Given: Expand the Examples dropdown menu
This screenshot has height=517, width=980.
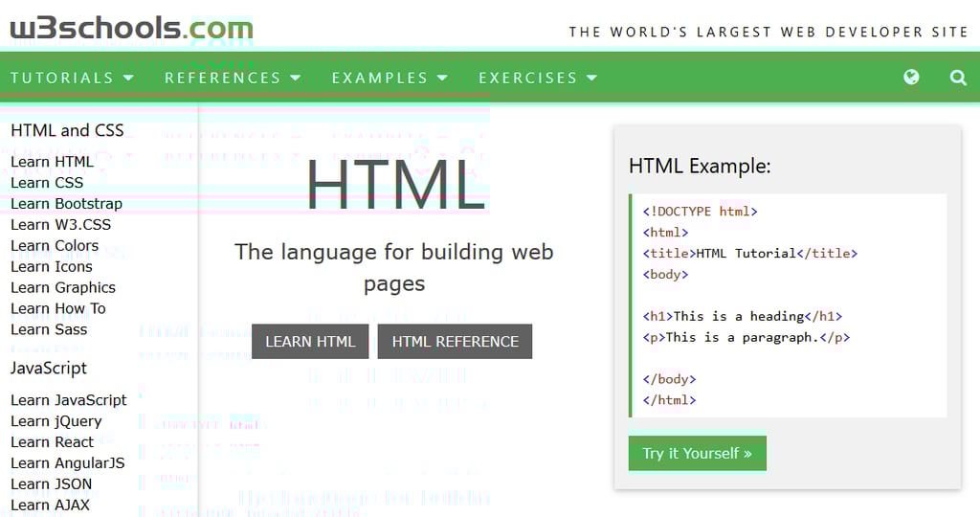Looking at the screenshot, I should click(x=390, y=78).
